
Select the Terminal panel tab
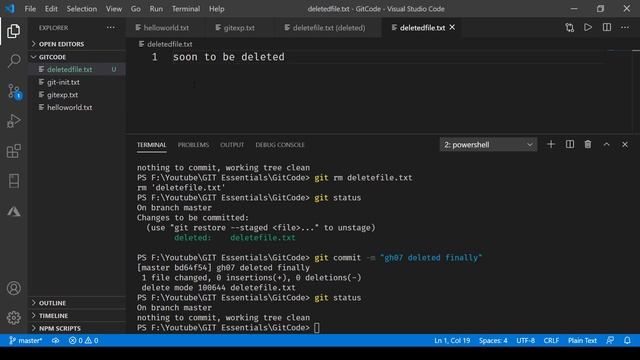[x=151, y=145]
